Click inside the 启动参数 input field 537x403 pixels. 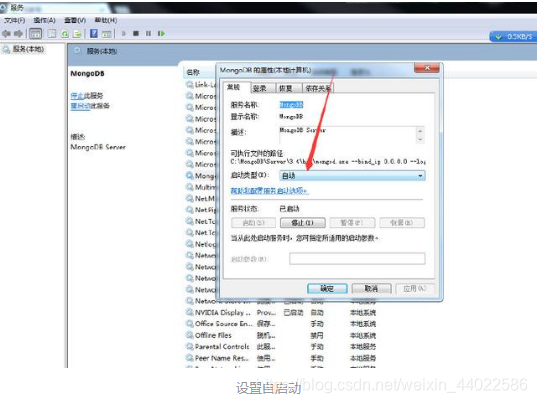[x=357, y=259]
